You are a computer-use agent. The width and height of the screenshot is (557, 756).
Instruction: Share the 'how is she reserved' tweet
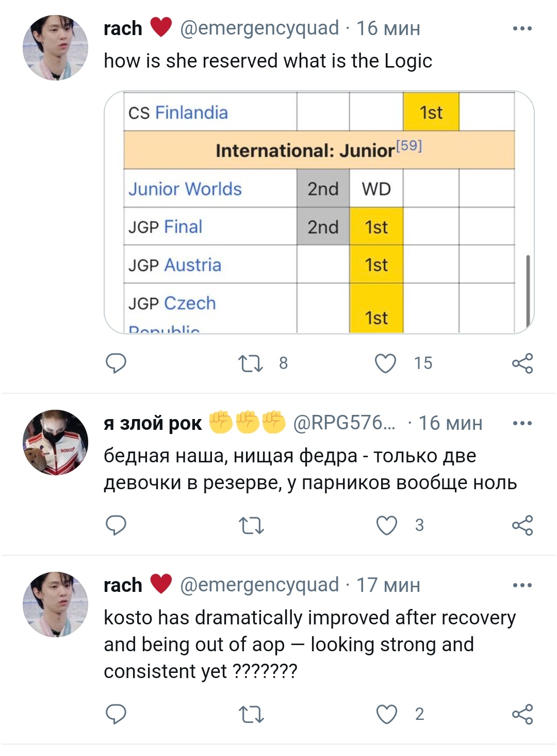click(522, 363)
